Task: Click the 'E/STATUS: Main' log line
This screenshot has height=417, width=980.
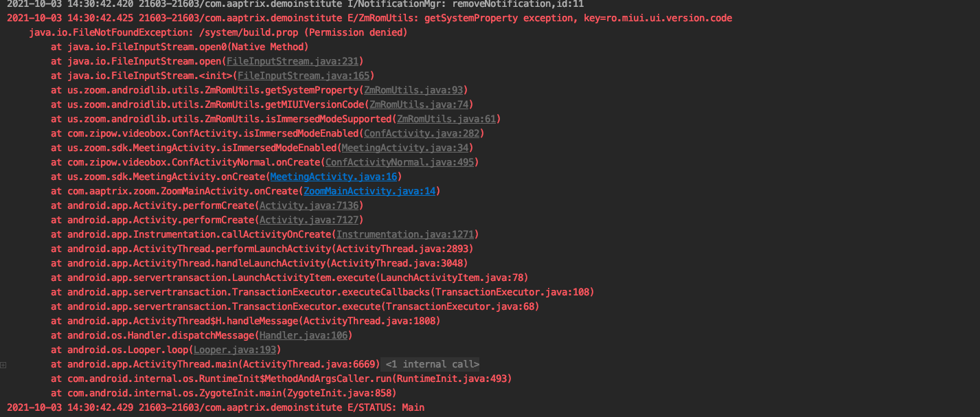Action: coord(216,407)
